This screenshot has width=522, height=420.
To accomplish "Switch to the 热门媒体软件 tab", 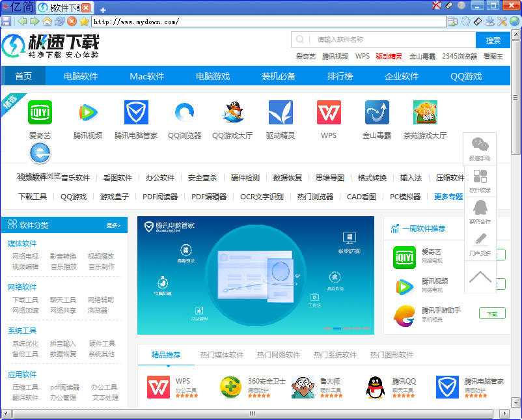I will [222, 355].
